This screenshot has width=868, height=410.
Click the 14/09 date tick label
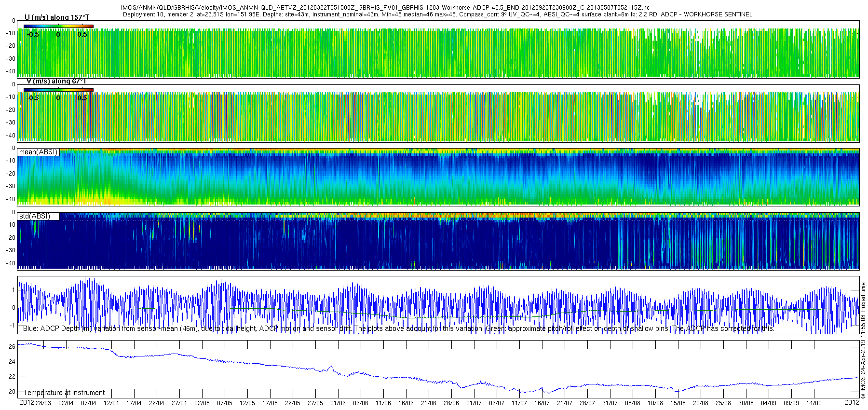click(x=814, y=403)
